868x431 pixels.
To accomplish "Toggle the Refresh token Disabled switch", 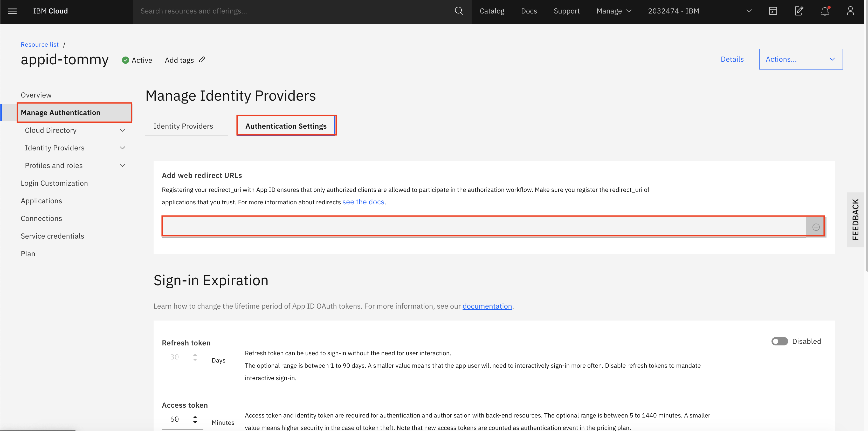I will tap(779, 342).
